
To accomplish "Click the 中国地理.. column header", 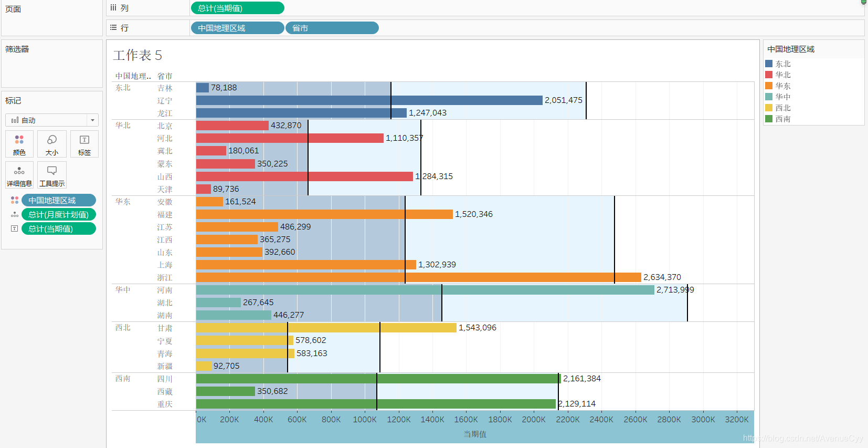I will [x=133, y=76].
